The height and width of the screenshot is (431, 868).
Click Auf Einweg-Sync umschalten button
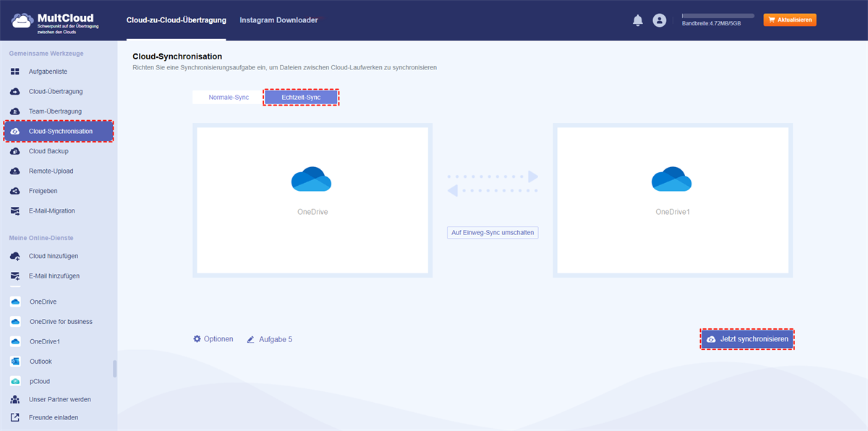493,233
